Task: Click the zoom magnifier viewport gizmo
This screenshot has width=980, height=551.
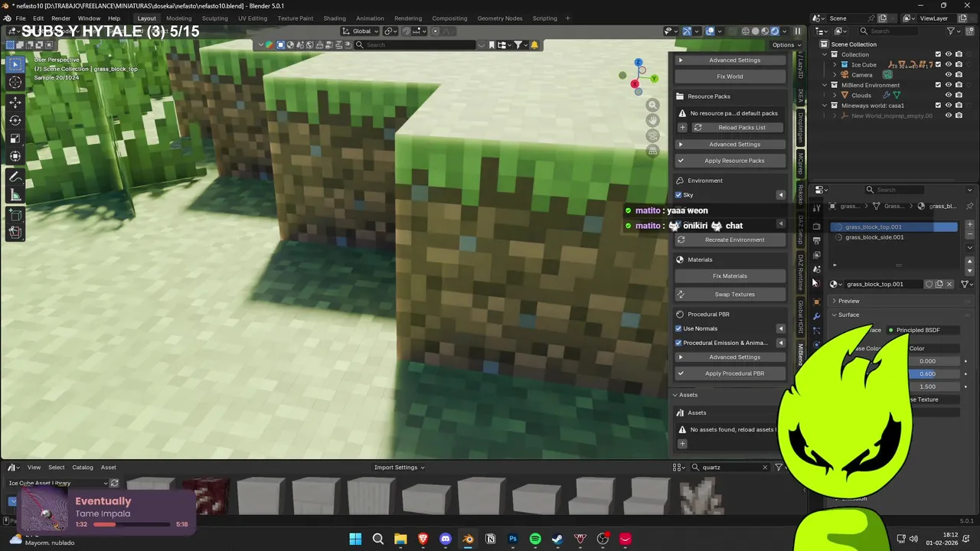Action: pos(652,105)
